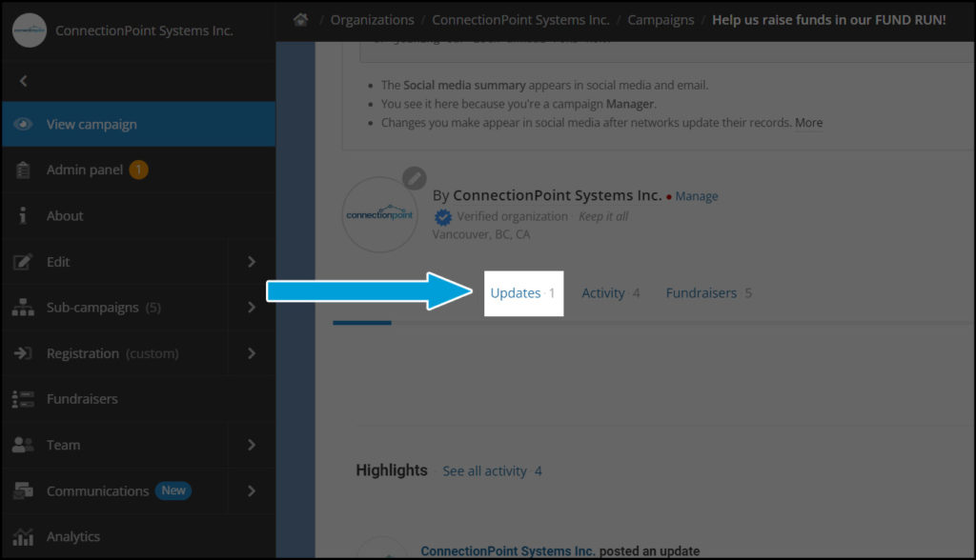The height and width of the screenshot is (560, 976).
Task: Click the verified organization badge icon
Action: [443, 217]
